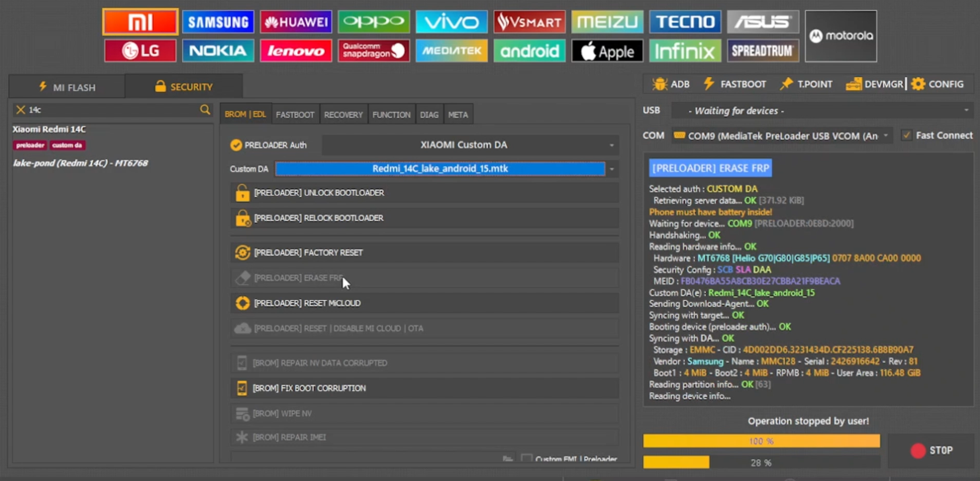Screen dimensions: 980x481
Task: Start Preloader Factory Reset
Action: click(425, 253)
